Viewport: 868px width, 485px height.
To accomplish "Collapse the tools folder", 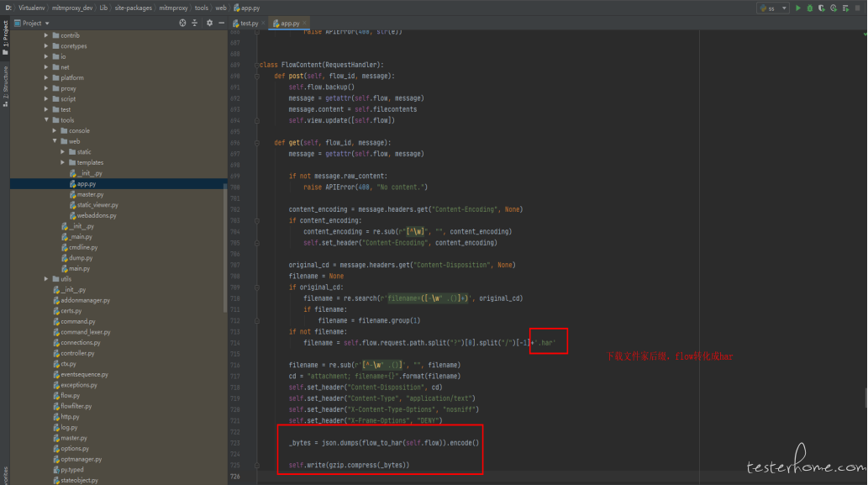I will [46, 120].
